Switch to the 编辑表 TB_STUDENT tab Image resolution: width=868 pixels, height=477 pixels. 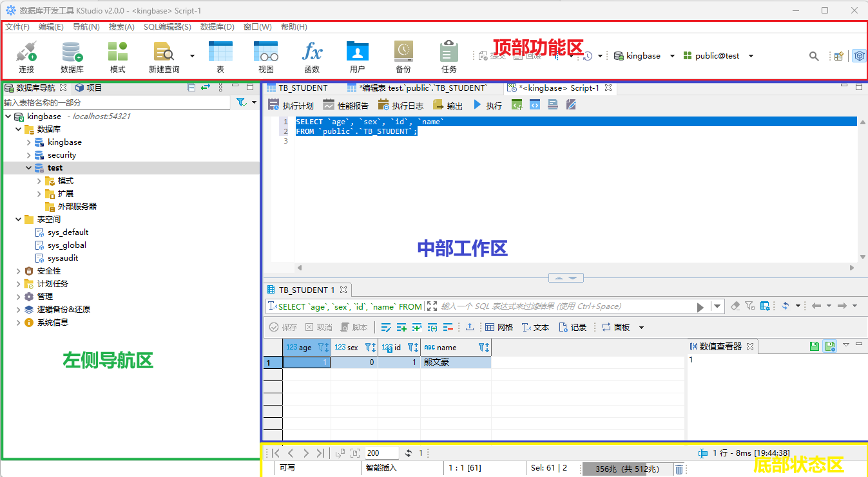417,88
